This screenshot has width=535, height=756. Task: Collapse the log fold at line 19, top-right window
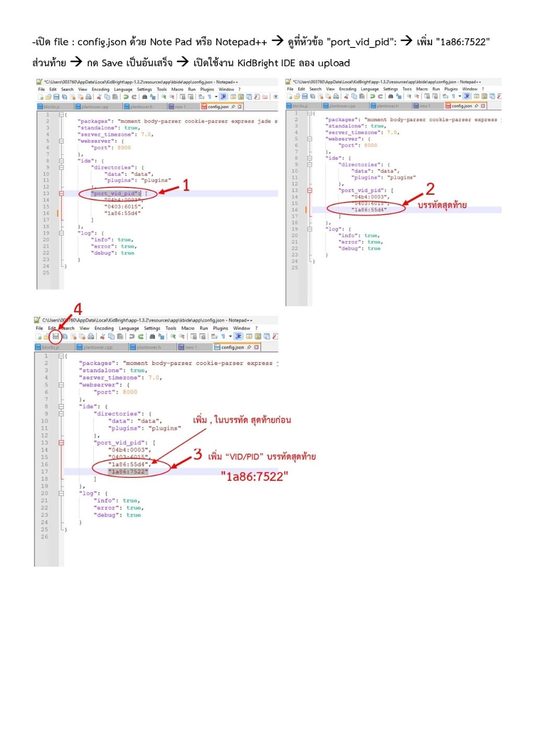[309, 229]
